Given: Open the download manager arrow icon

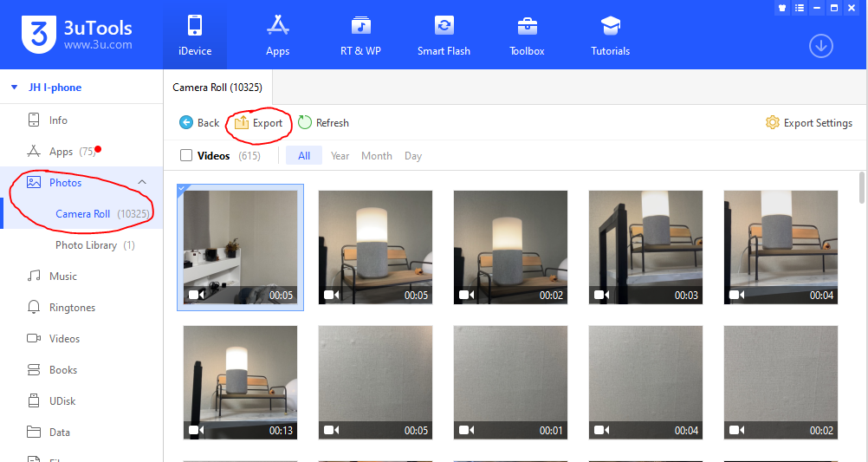Looking at the screenshot, I should point(821,46).
